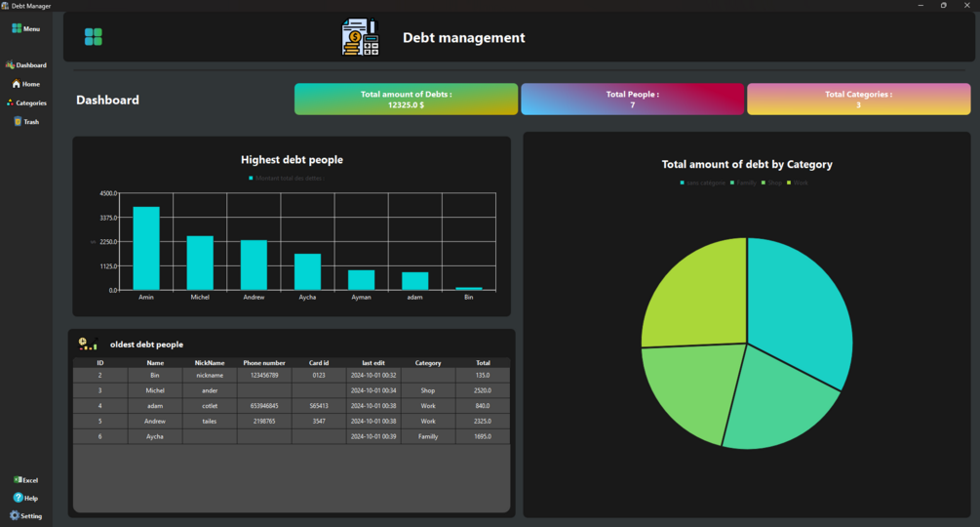Viewport: 980px width, 527px height.
Task: Click the date 2024-10-01 00:32 cell
Action: point(373,375)
